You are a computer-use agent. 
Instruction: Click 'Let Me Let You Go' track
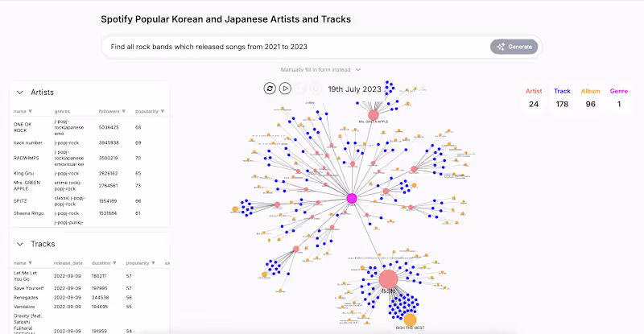[25, 276]
